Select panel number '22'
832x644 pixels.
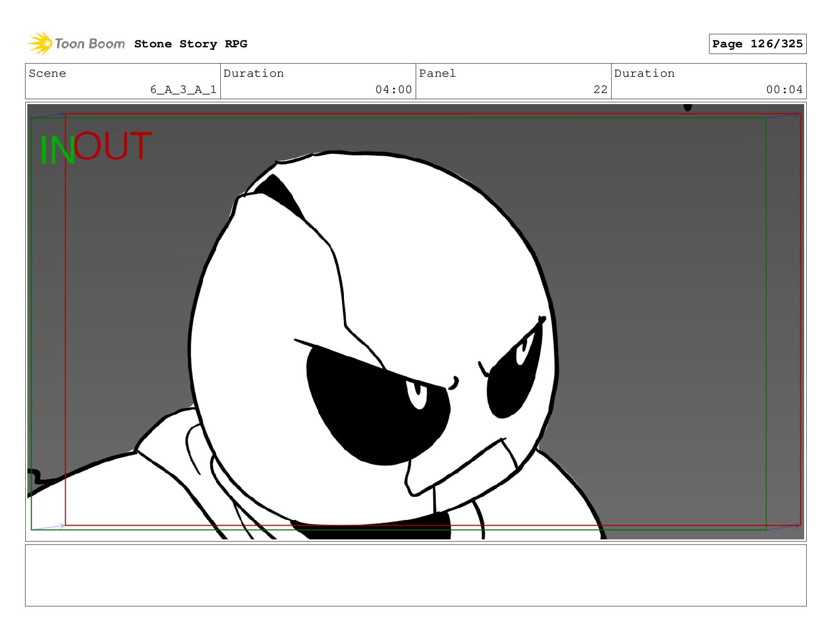pyautogui.click(x=600, y=90)
